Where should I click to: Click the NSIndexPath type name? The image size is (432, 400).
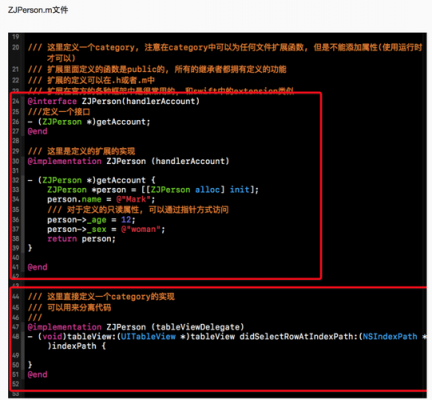[x=390, y=337]
